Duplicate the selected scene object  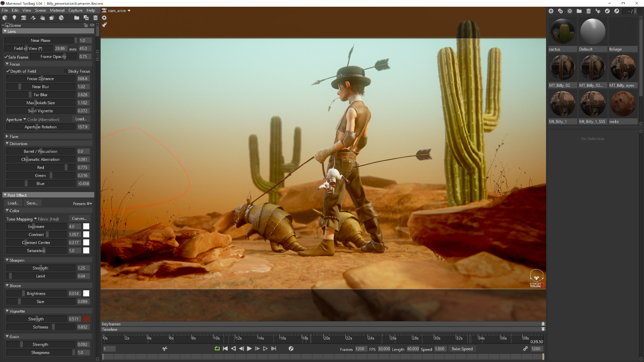point(86,18)
